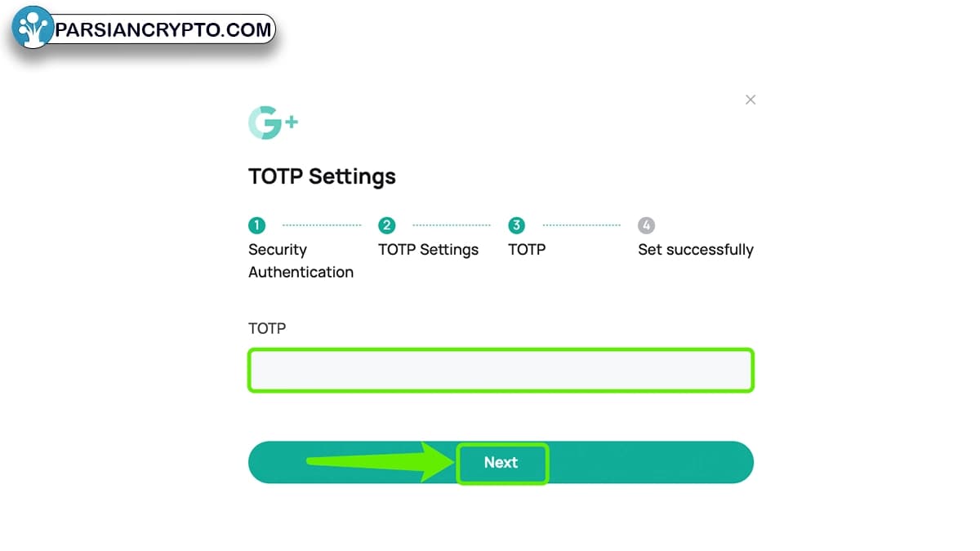This screenshot has height=551, width=980.
Task: Click the green G+ logo
Action: click(x=273, y=123)
